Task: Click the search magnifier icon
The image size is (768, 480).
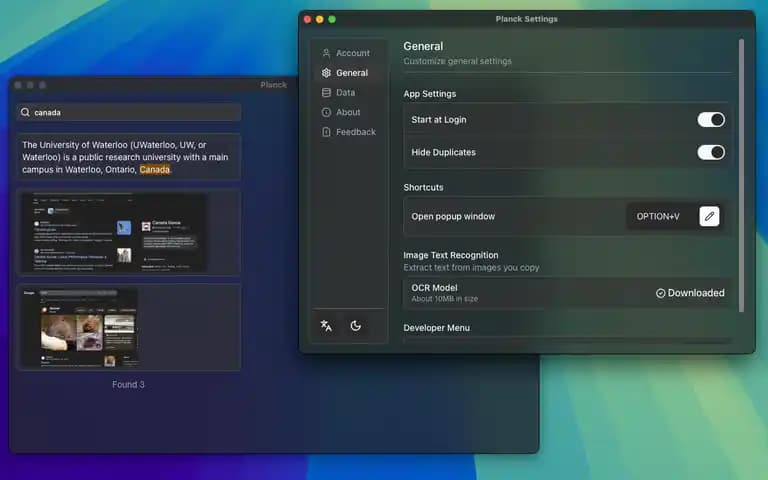Action: coord(25,113)
